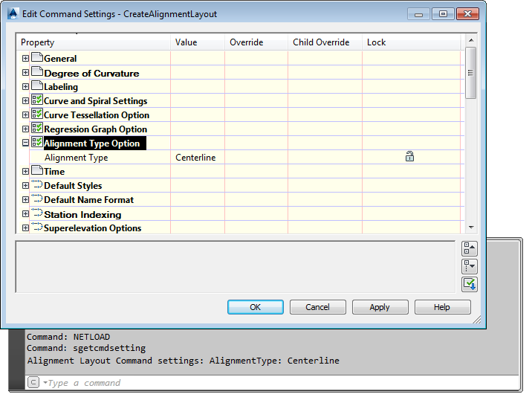Image resolution: width=532 pixels, height=400 pixels.
Task: Expand the Degree of Curvature group
Action: (x=25, y=73)
